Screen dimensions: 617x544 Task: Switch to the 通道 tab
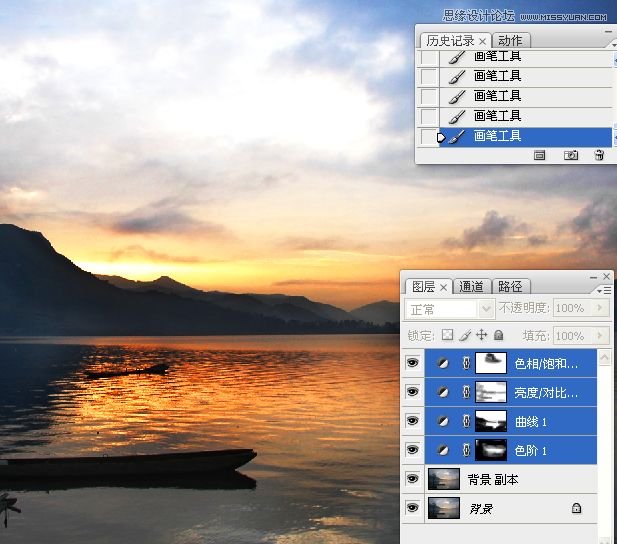471,287
